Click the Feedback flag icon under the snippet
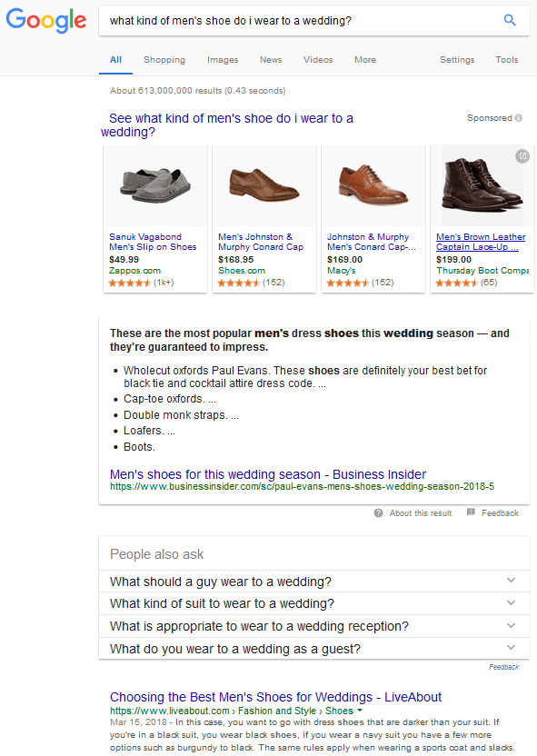Image resolution: width=537 pixels, height=756 pixels. coord(471,512)
